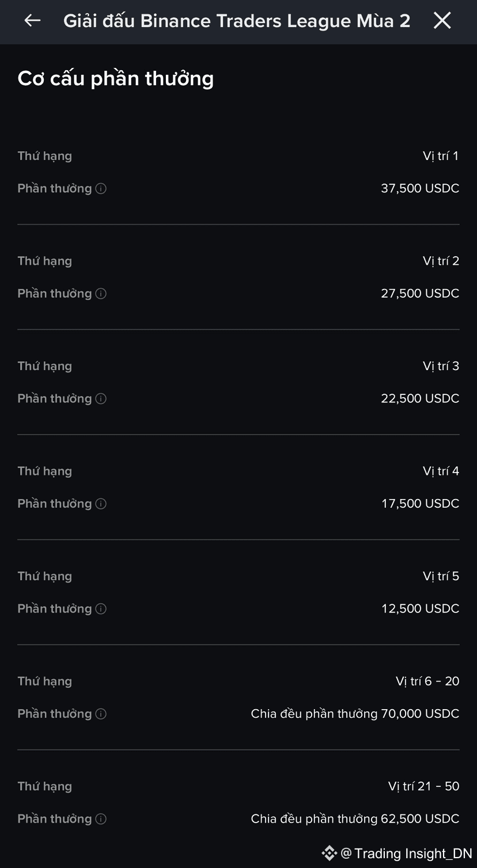This screenshot has height=868, width=477.
Task: Close the Binance Traders League page
Action: [x=442, y=21]
